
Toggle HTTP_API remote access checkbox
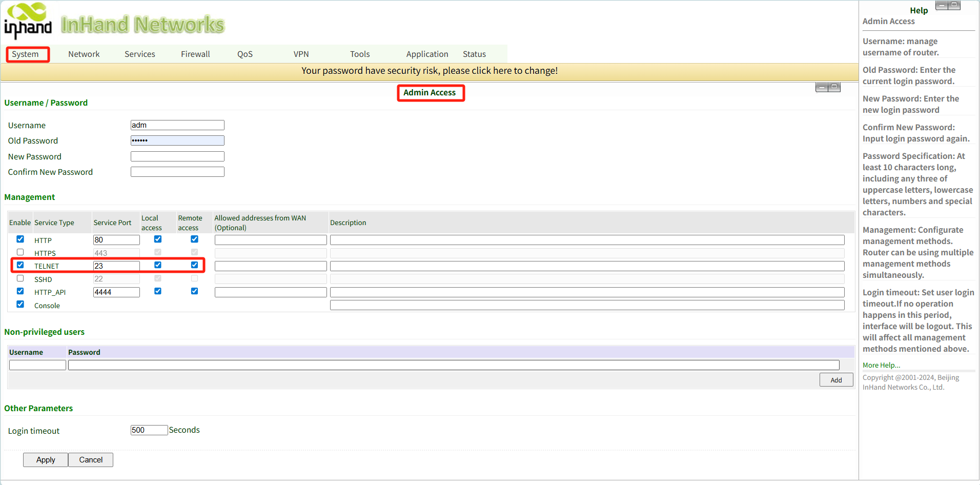click(195, 291)
